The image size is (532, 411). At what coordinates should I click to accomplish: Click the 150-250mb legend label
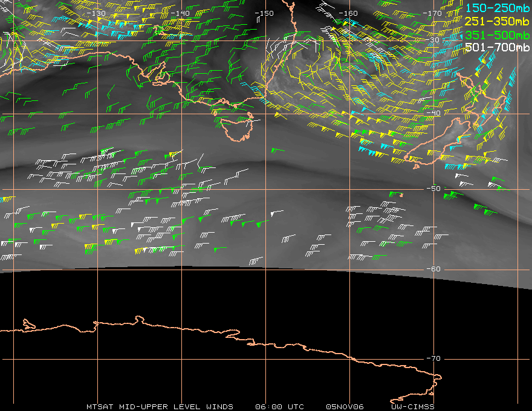coord(497,8)
